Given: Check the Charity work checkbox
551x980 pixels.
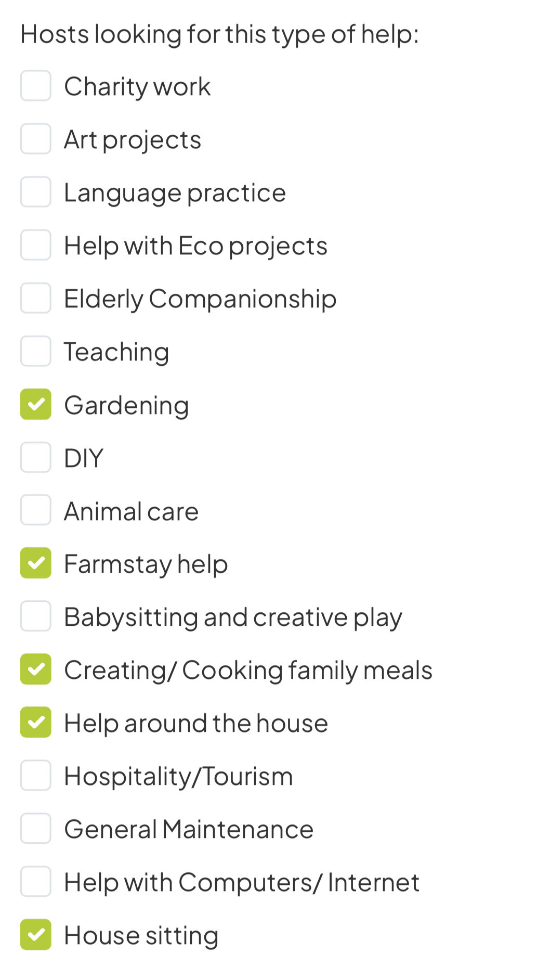Looking at the screenshot, I should (35, 86).
